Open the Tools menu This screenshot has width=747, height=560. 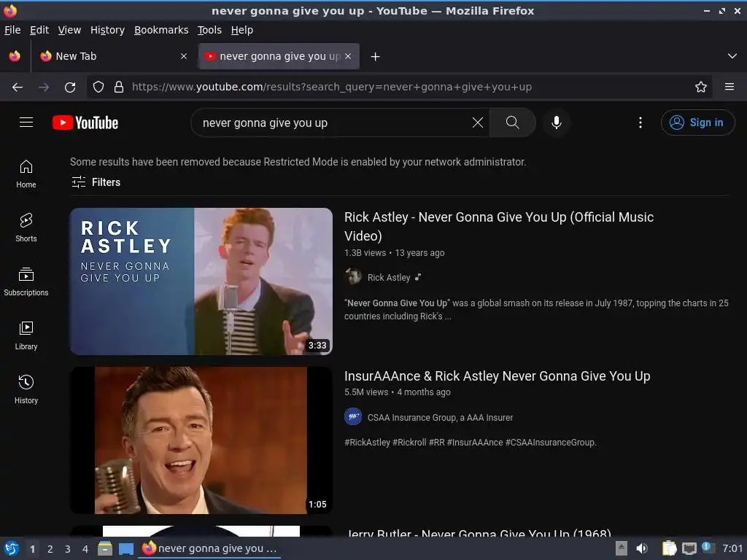(x=209, y=30)
